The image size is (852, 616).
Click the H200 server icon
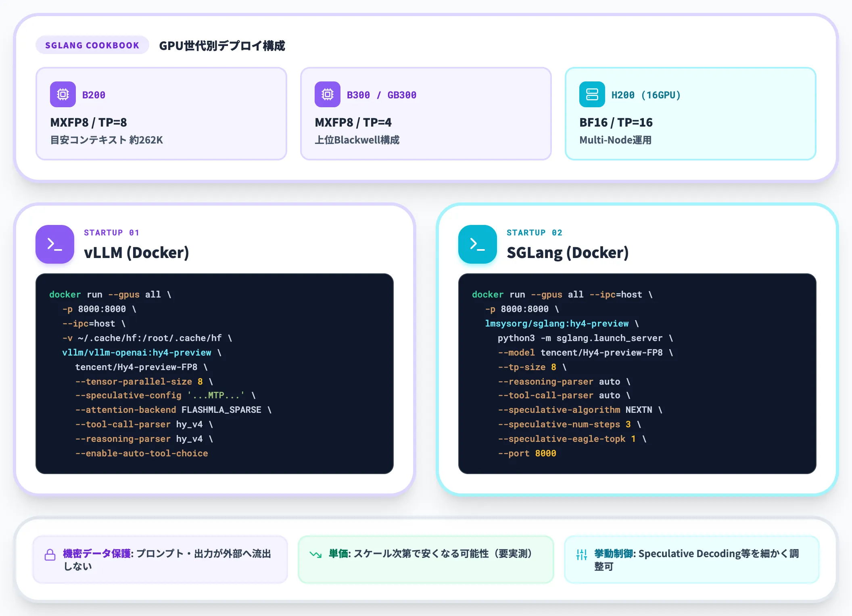point(592,94)
